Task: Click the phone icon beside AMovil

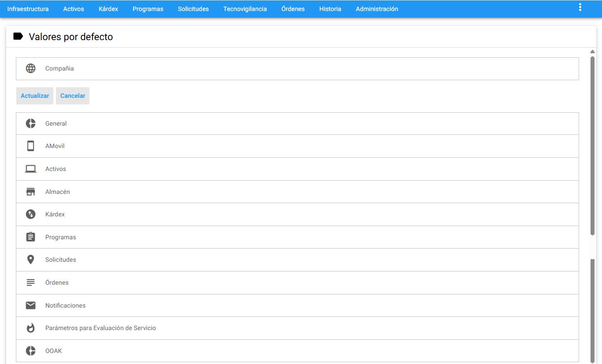Action: click(x=30, y=146)
